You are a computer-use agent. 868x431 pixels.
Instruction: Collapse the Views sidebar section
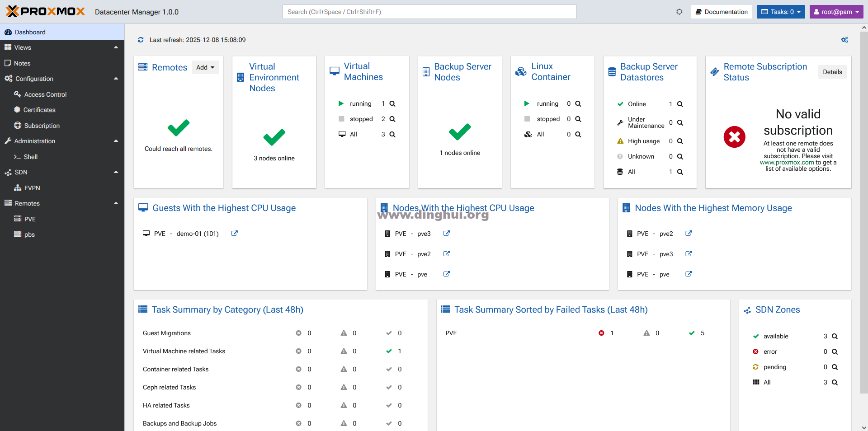(116, 47)
